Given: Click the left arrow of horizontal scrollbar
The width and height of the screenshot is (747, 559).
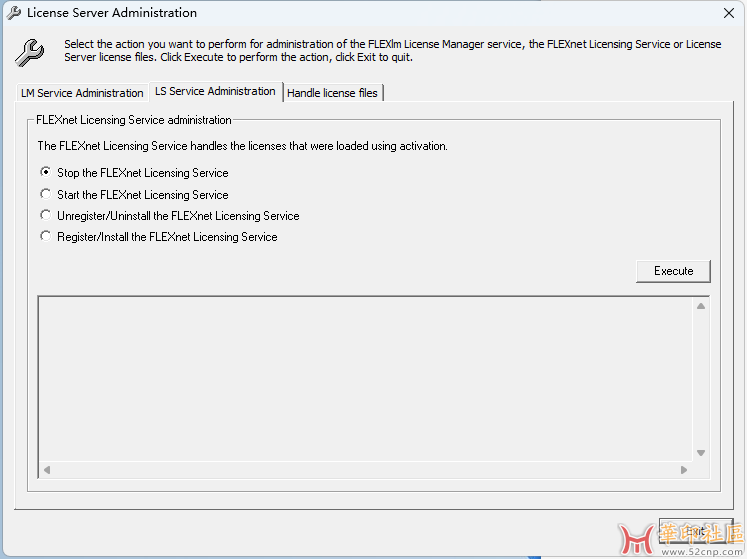Looking at the screenshot, I should (47, 470).
